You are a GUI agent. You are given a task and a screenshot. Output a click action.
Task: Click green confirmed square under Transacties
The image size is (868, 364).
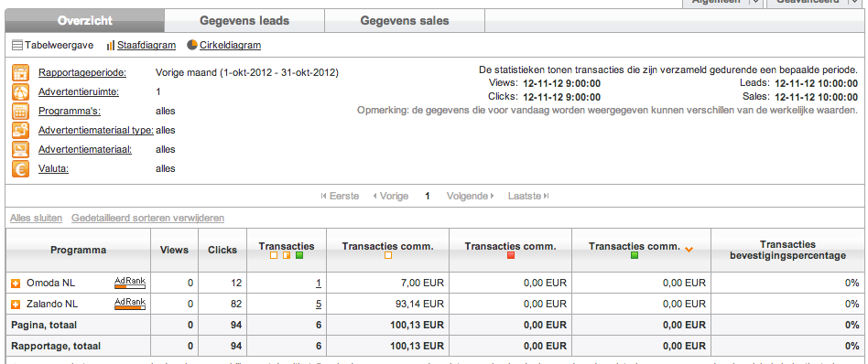299,255
